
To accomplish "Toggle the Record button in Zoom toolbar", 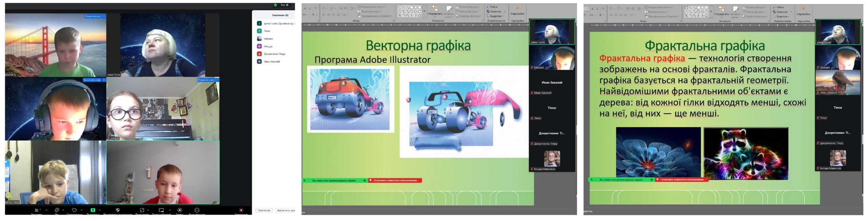I will 180,211.
